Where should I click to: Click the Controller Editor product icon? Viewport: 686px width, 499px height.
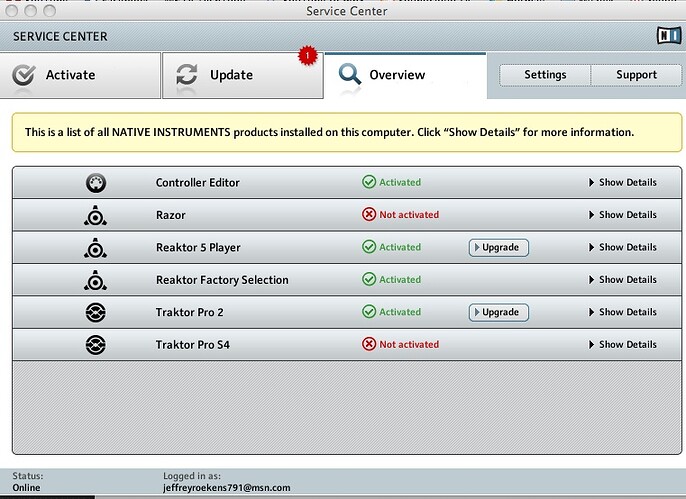tap(95, 183)
